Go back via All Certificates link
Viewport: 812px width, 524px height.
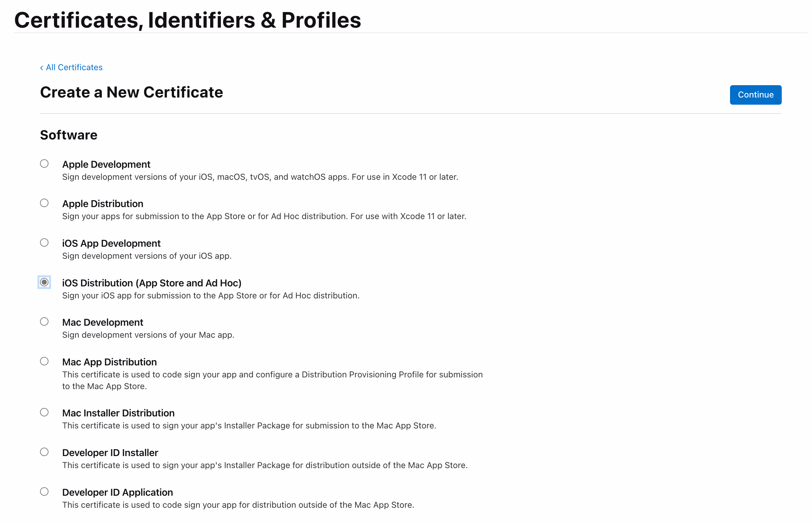[x=74, y=67]
